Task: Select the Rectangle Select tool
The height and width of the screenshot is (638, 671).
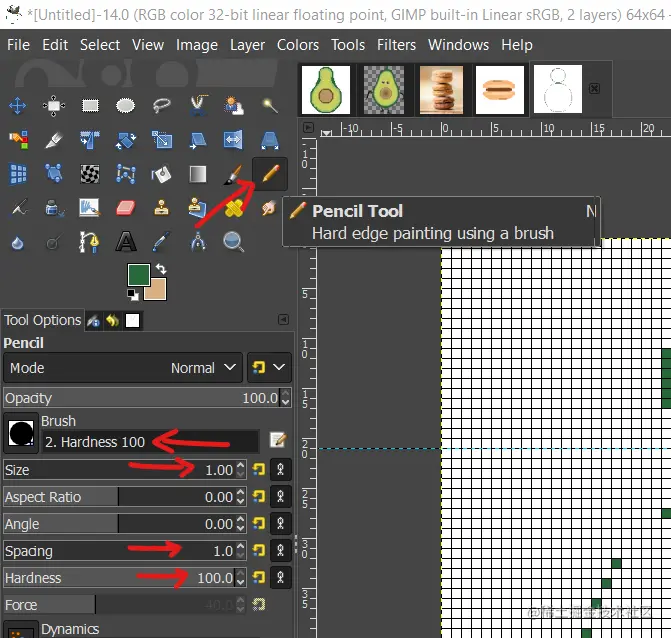Action: pyautogui.click(x=90, y=105)
